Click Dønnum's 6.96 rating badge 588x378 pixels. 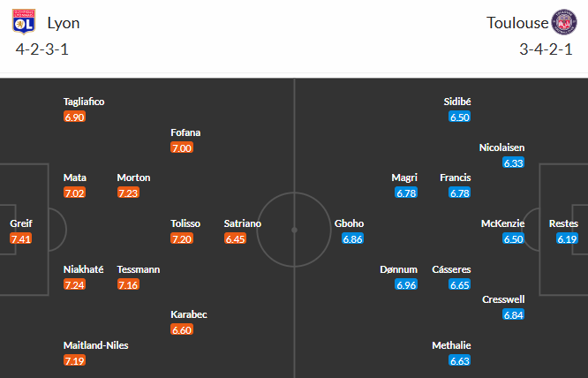(x=406, y=284)
